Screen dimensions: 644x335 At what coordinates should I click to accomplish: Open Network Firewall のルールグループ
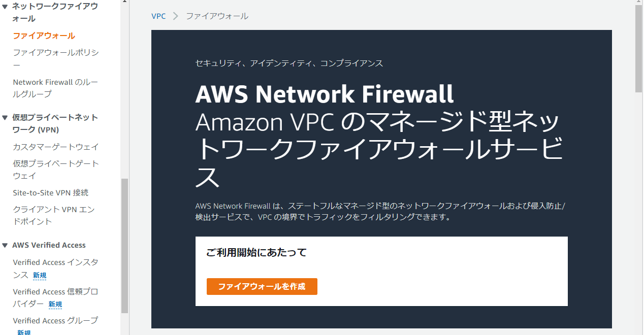point(56,88)
